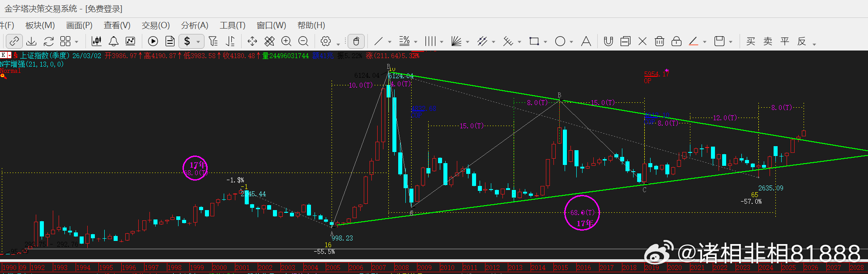Screen dimensions: 868x274
Task: Expand the line tool dropdown arrow
Action: pyautogui.click(x=390, y=42)
